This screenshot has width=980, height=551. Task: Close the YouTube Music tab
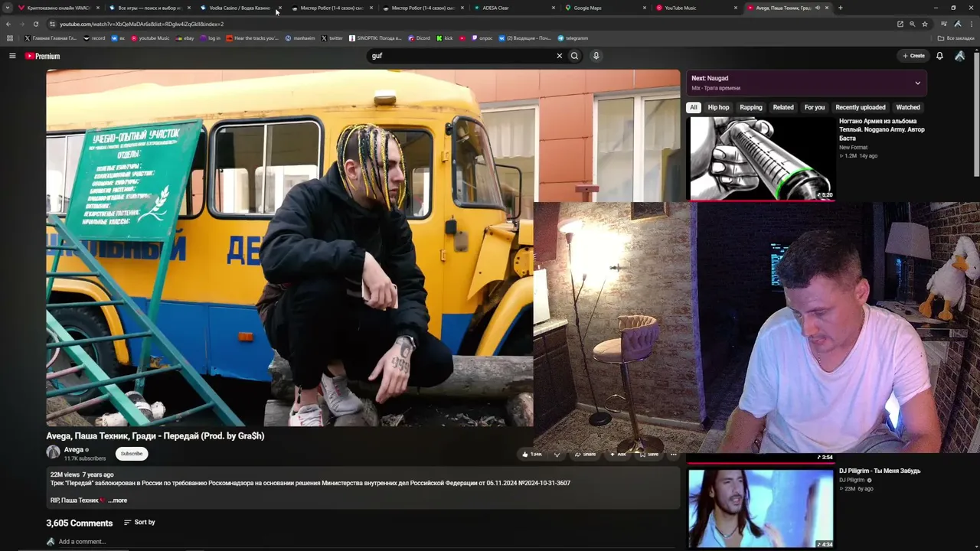(736, 8)
